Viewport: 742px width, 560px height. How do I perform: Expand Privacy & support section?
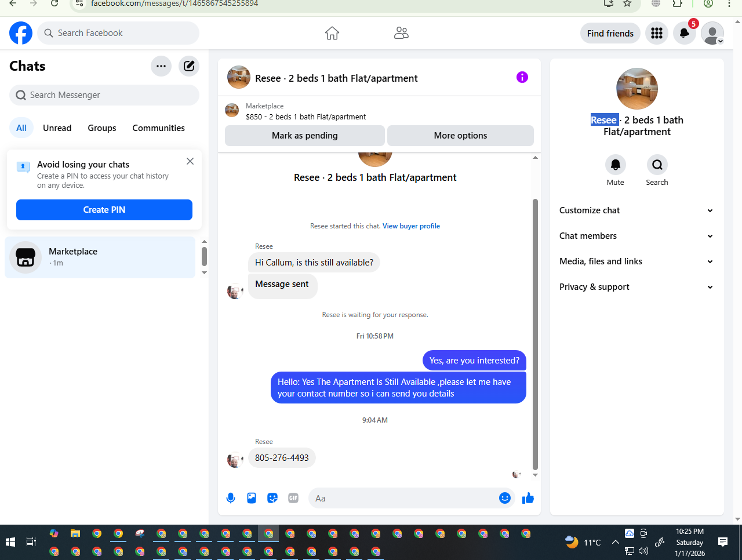[x=636, y=287]
